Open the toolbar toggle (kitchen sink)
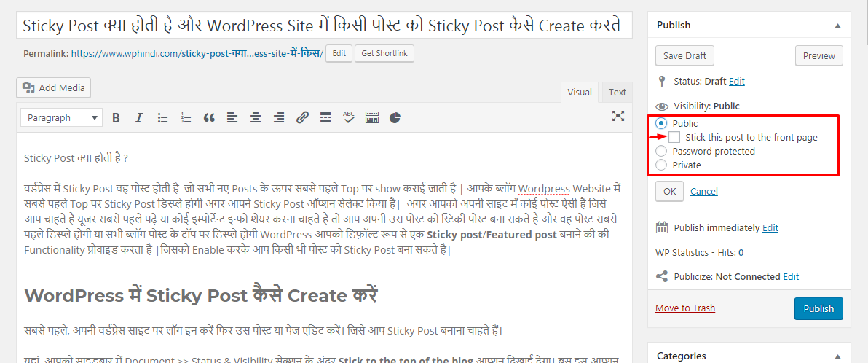 (x=372, y=117)
